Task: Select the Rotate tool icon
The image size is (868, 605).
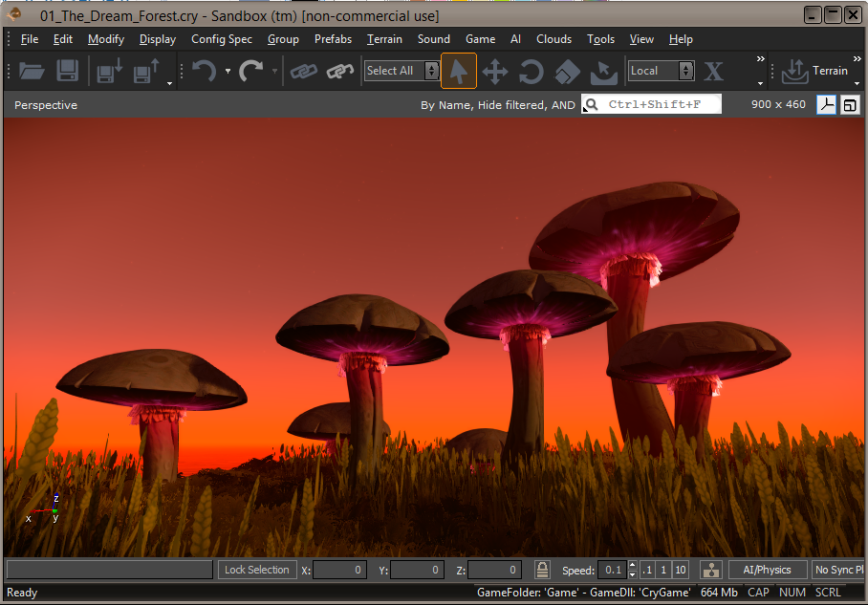Action: pos(531,72)
